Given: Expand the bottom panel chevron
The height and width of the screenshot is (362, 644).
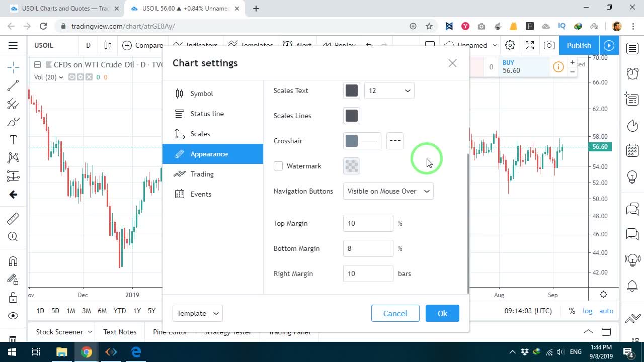Looking at the screenshot, I should tap(588, 332).
